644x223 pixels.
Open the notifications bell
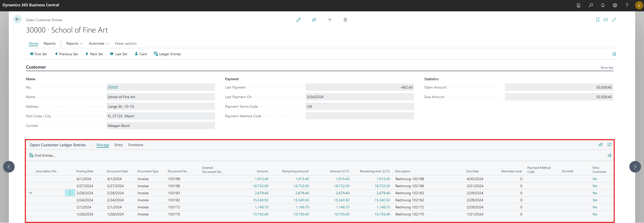603,5
